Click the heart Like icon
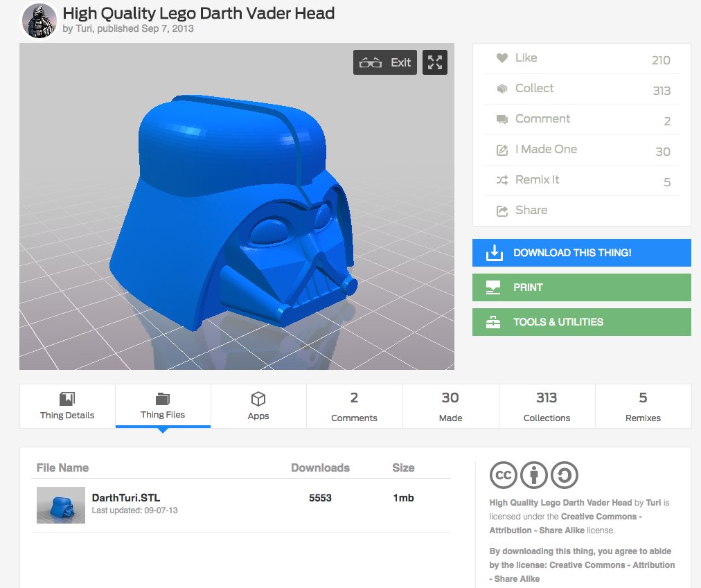The height and width of the screenshot is (588, 701). click(x=502, y=57)
